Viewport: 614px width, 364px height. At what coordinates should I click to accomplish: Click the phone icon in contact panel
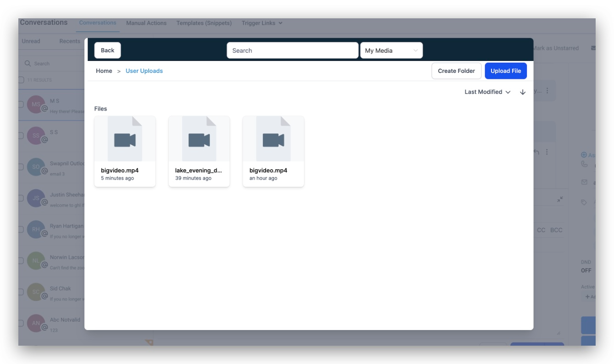click(x=584, y=164)
